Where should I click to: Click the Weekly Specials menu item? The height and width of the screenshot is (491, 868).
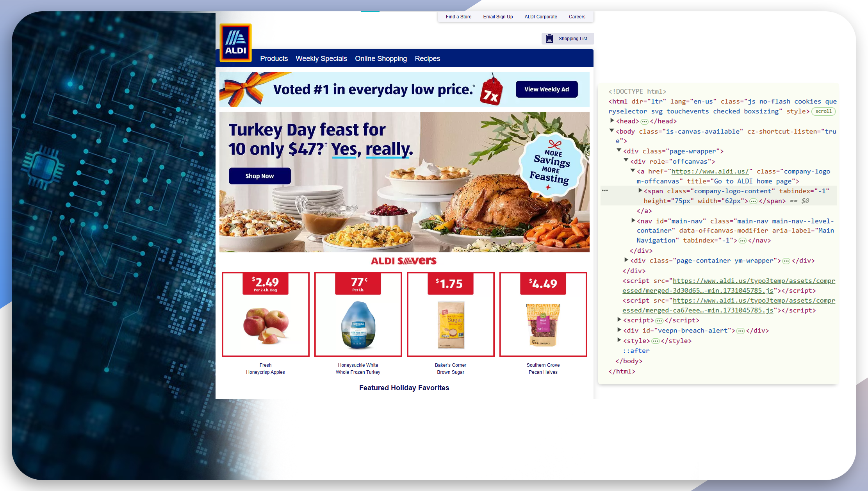tap(321, 59)
